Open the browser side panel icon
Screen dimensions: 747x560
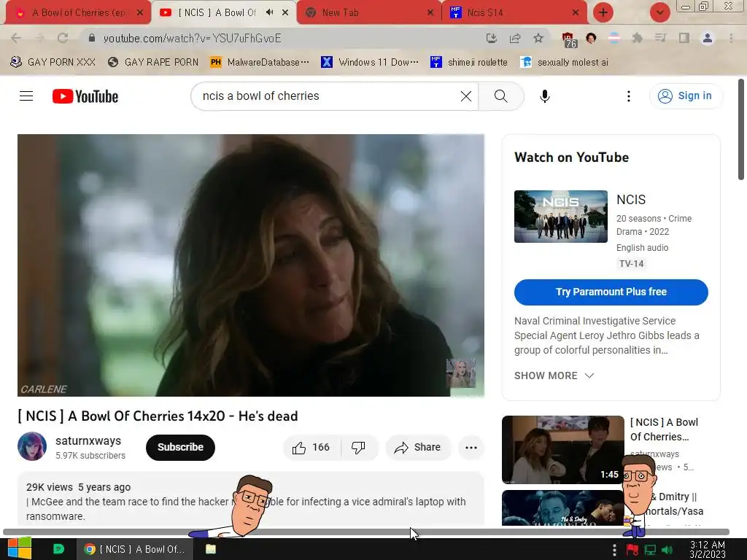[x=684, y=38]
